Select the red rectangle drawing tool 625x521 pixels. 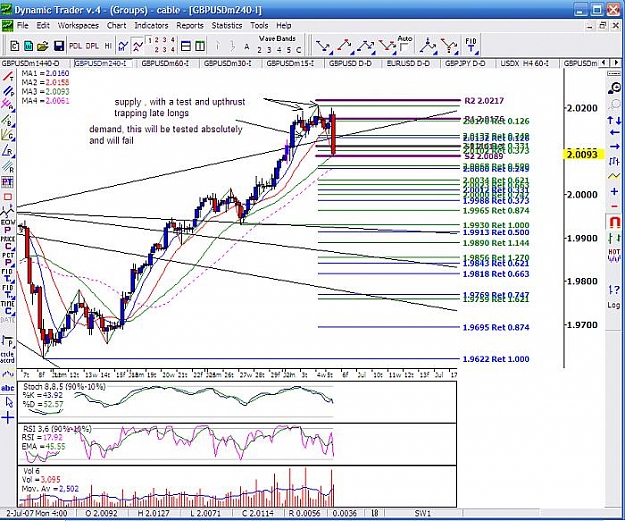8,197
